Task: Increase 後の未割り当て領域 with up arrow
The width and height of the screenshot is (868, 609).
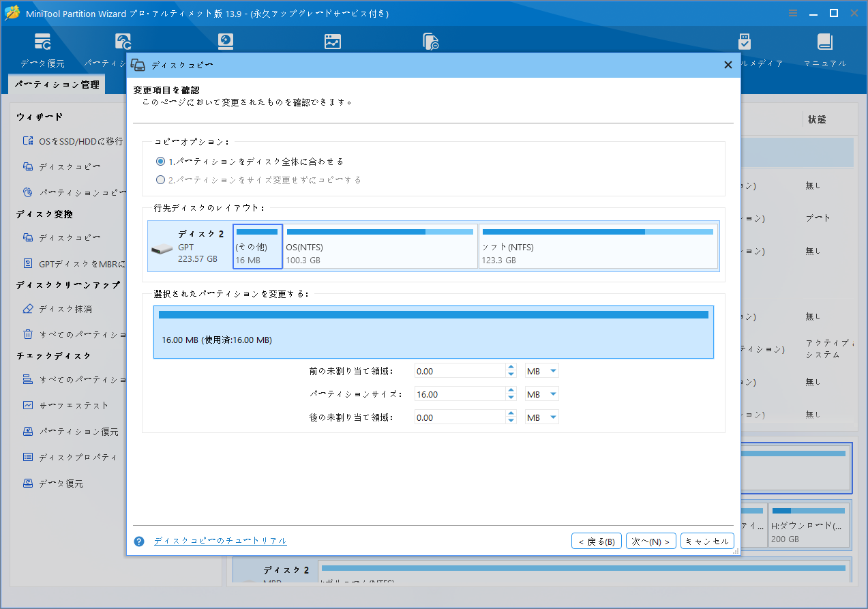Action: click(511, 414)
